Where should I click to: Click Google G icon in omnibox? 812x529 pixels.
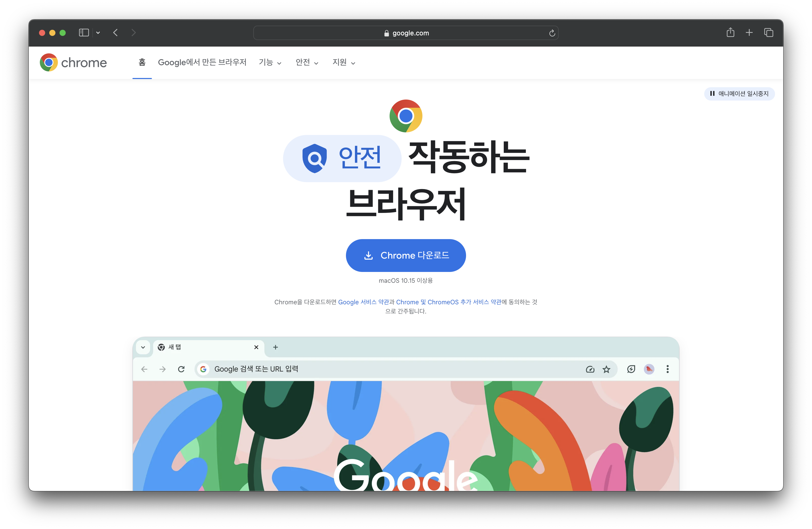tap(203, 369)
